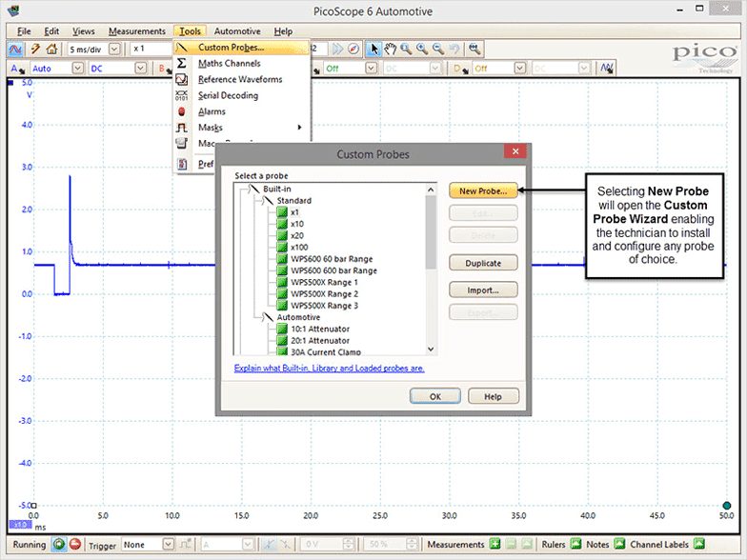Screen dimensions: 747x560
Task: Toggle Rulers legend on
Action: tap(575, 544)
